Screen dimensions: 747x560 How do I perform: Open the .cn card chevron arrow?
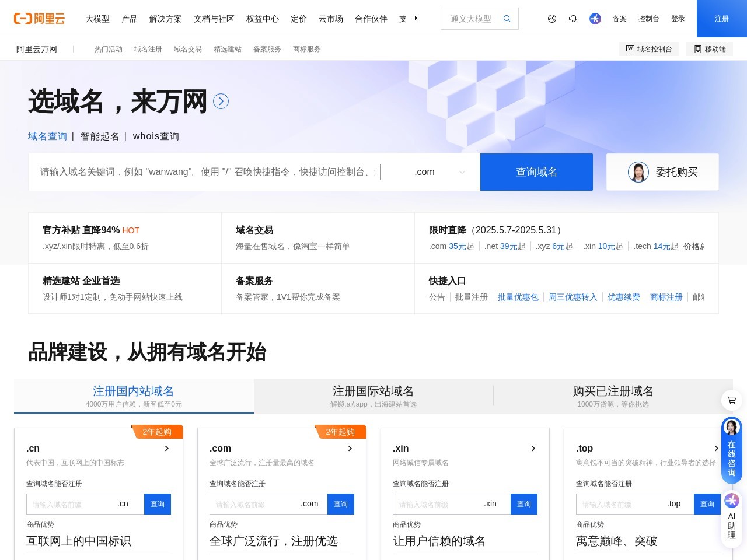[x=167, y=449]
